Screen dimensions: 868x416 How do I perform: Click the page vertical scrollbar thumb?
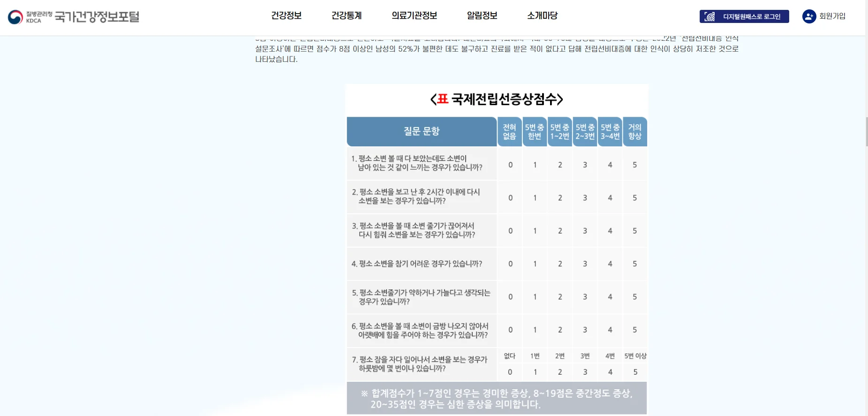click(867, 131)
